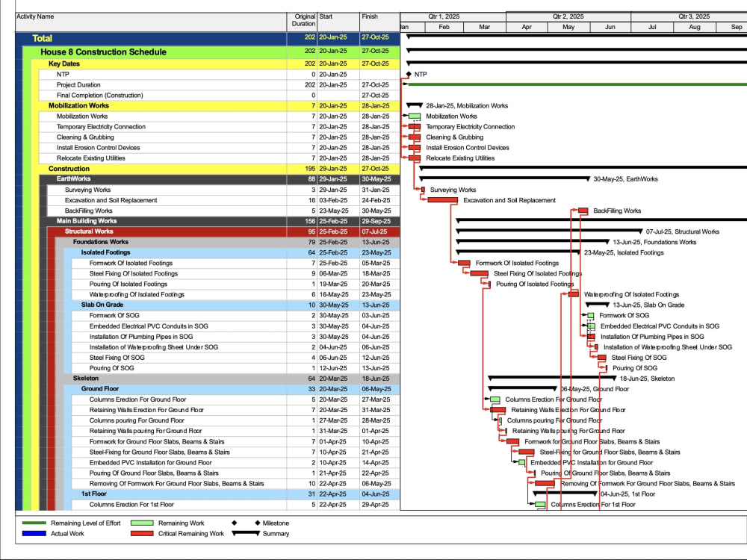The width and height of the screenshot is (747, 560).
Task: Click the Aug month header in timescale
Action: [x=695, y=27]
